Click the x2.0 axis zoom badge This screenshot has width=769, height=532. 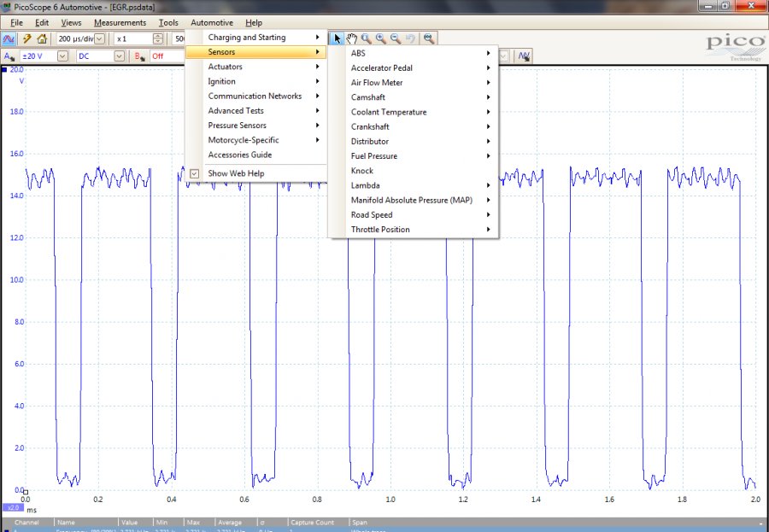13,507
